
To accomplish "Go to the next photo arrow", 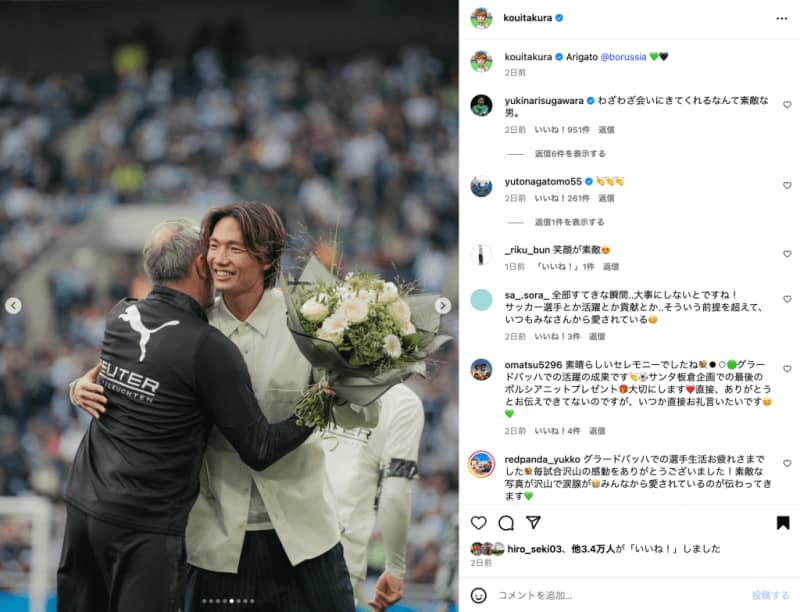I will coord(442,305).
